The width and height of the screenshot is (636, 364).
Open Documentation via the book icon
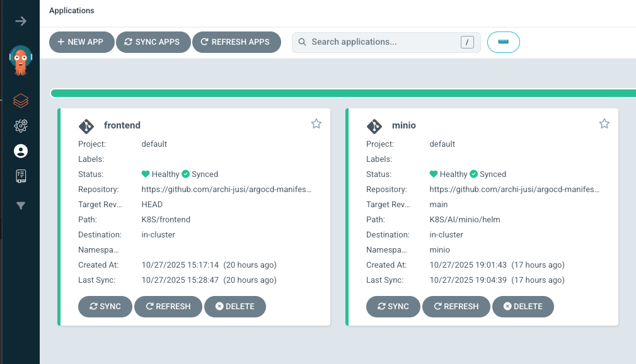(x=21, y=176)
